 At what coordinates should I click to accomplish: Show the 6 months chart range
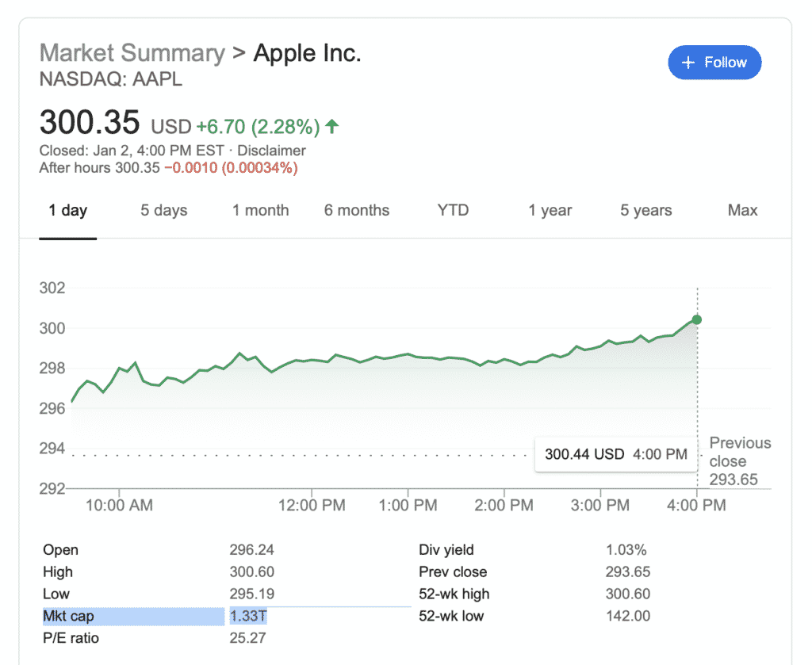pos(357,211)
